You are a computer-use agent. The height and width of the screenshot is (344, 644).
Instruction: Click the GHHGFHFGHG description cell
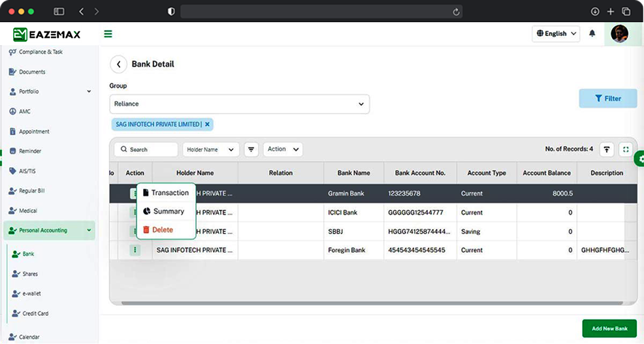click(607, 250)
